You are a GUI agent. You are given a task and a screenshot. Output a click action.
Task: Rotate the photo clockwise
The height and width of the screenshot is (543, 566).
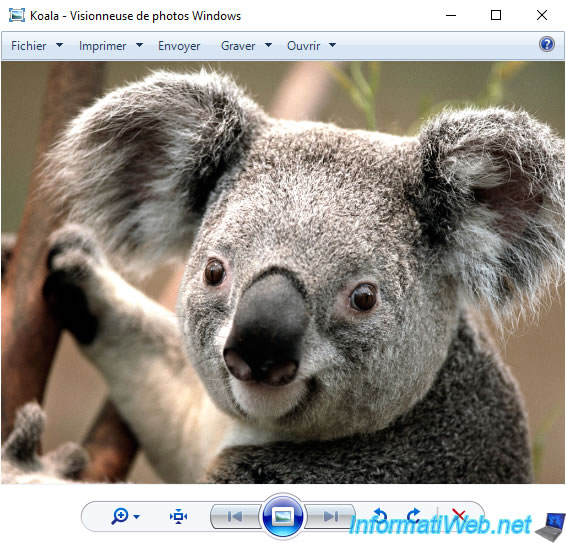coord(414,516)
